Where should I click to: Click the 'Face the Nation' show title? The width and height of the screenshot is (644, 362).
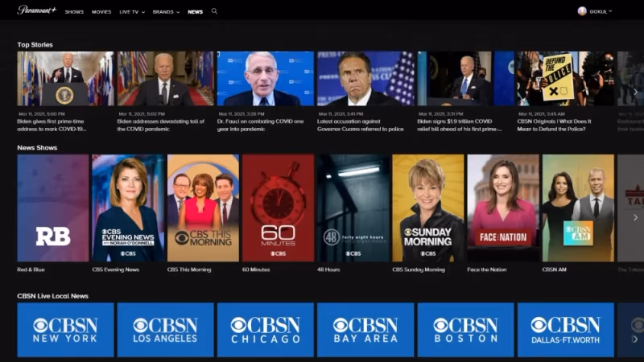point(487,269)
